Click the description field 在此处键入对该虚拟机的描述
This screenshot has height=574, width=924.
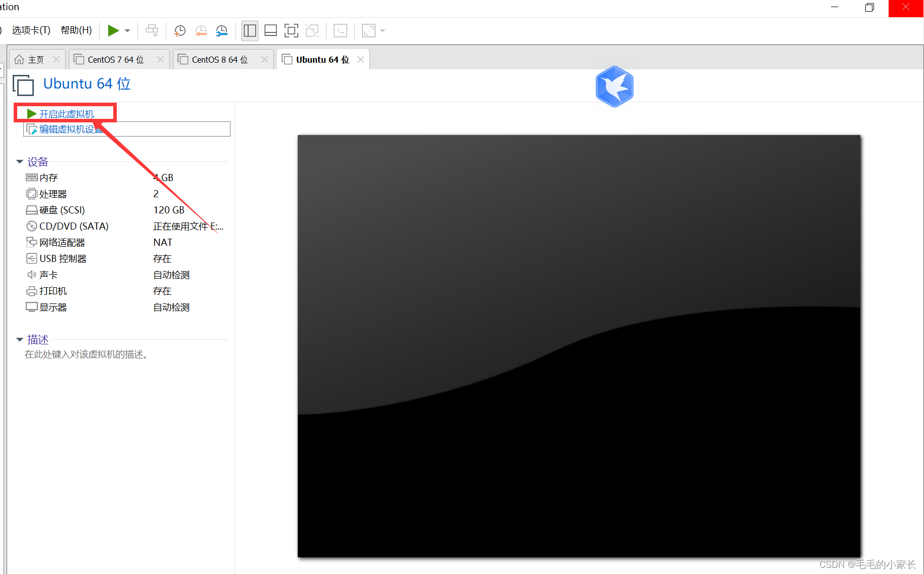click(86, 355)
